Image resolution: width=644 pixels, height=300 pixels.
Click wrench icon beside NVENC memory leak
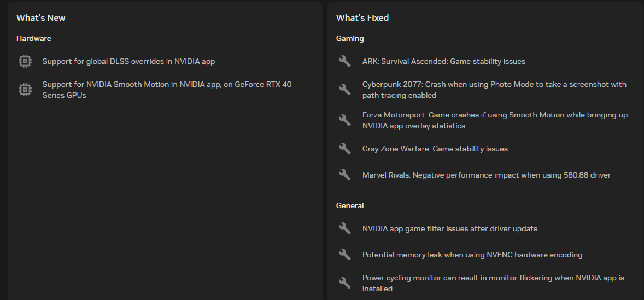(344, 255)
